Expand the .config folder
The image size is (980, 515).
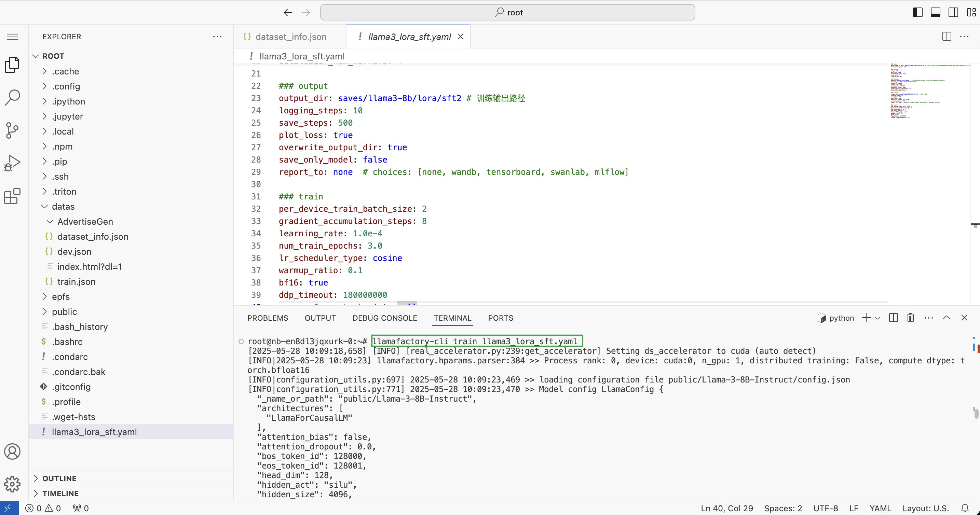pos(131,86)
